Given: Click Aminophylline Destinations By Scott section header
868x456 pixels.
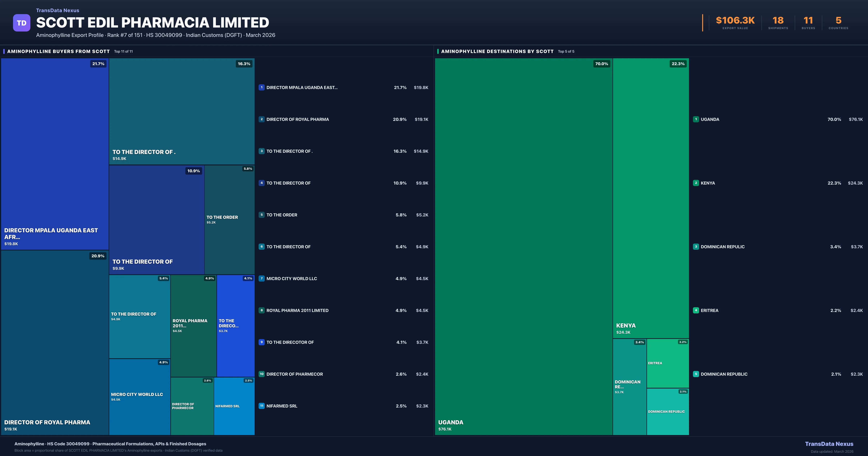Looking at the screenshot, I should (497, 51).
